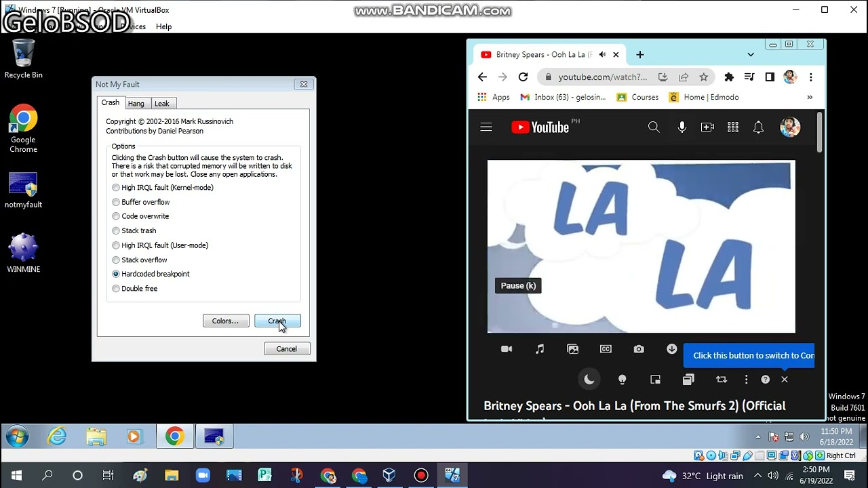
Task: Click Cancel in the Not My Fault dialog
Action: coord(287,348)
